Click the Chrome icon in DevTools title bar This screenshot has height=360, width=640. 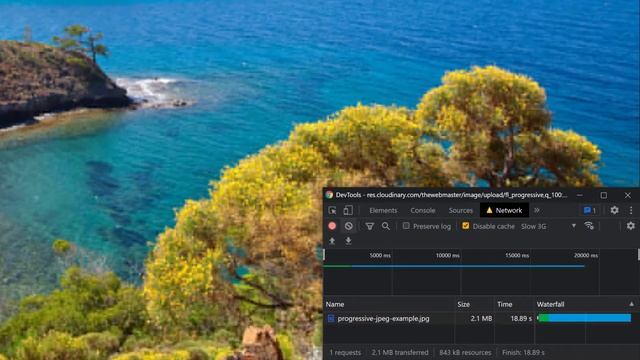pos(329,195)
